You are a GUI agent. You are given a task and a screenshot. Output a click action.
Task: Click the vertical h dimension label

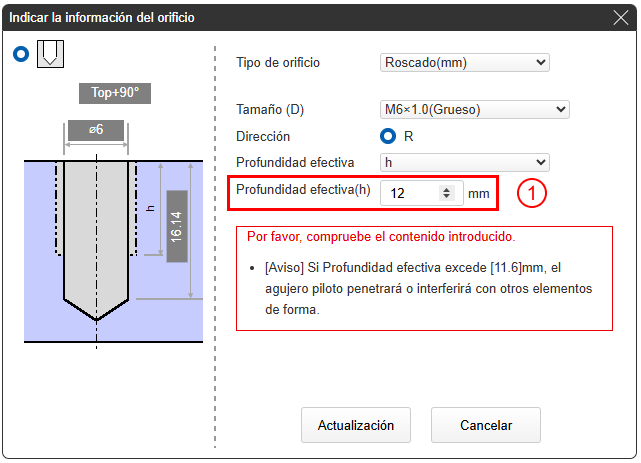tap(150, 208)
